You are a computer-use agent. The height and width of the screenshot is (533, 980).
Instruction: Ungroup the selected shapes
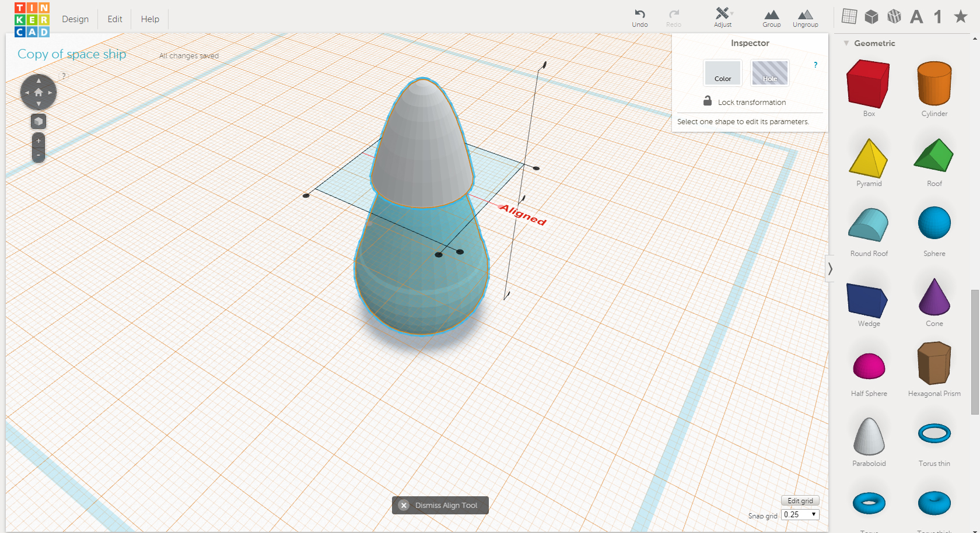pos(806,17)
